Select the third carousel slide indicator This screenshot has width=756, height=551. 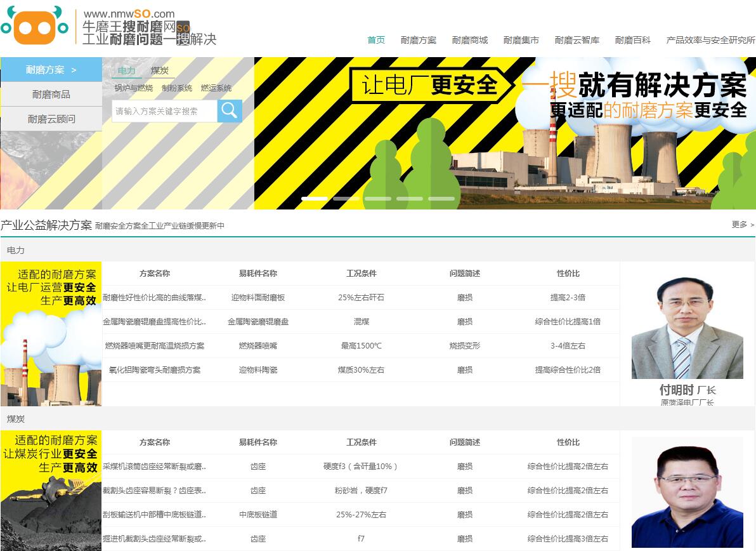point(377,199)
